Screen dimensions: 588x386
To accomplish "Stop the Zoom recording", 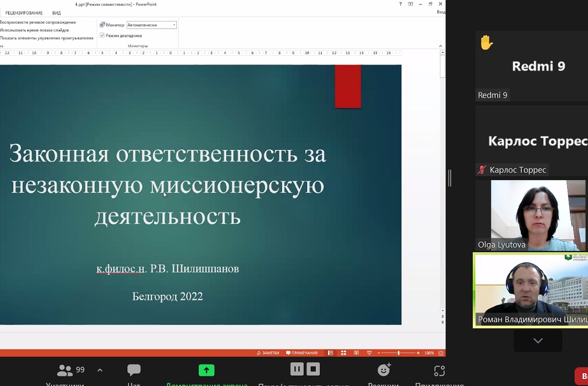I will (x=313, y=369).
